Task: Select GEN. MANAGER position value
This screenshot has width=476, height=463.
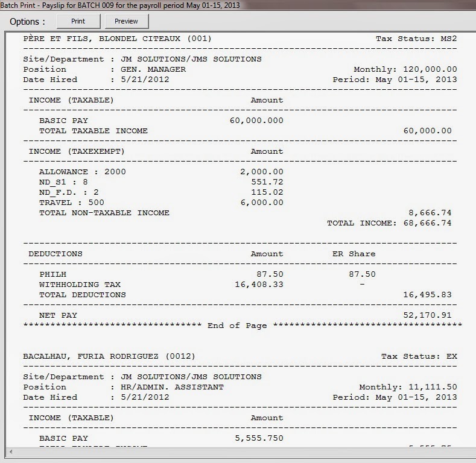Action: click(x=153, y=69)
